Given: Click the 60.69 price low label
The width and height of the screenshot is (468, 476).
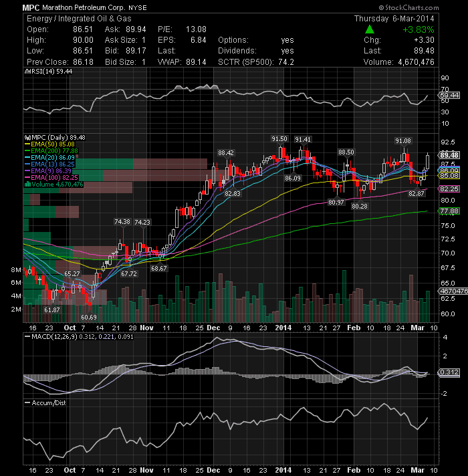Looking at the screenshot, I should [x=89, y=318].
